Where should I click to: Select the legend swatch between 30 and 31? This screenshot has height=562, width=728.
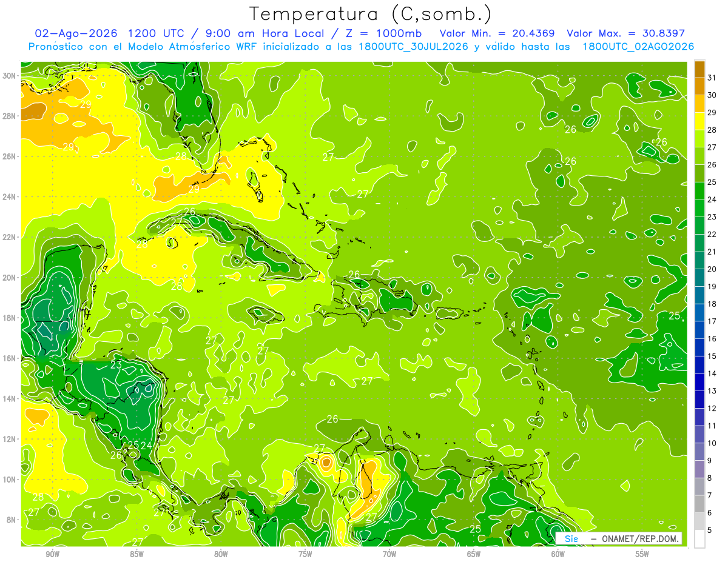coord(699,86)
